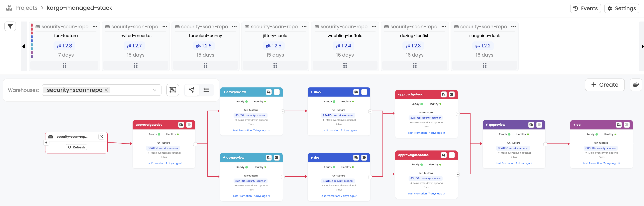Open project Settings

point(621,8)
